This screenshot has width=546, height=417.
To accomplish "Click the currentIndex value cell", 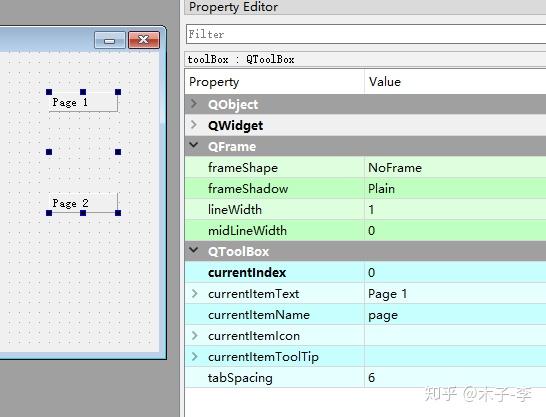I will coord(455,272).
